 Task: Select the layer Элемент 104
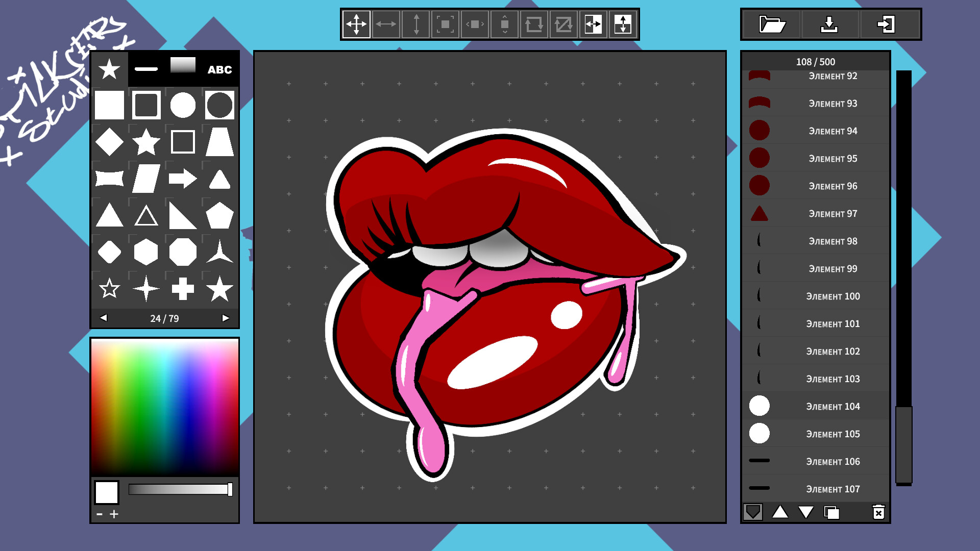tap(815, 407)
